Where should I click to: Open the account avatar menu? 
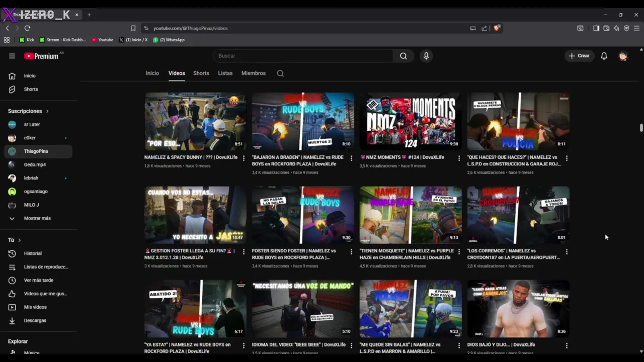(623, 56)
